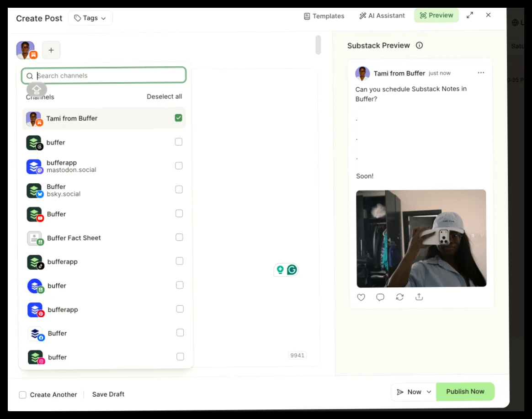Click the share upload icon in preview

419,297
